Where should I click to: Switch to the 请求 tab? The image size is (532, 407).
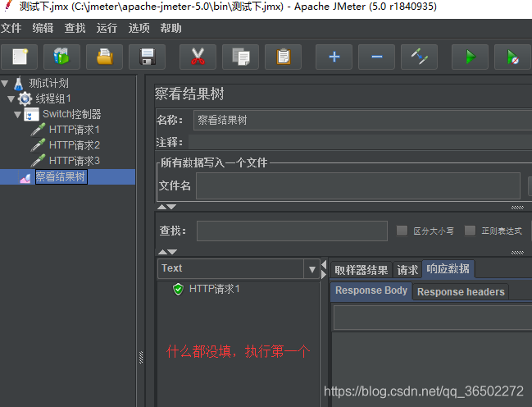(x=407, y=270)
